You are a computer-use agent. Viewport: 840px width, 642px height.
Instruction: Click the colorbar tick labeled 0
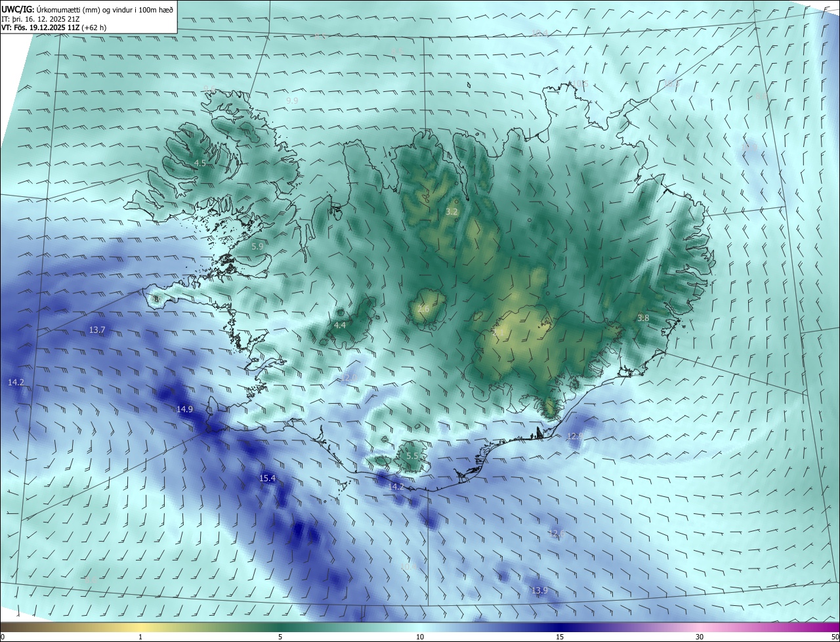tap(3, 637)
